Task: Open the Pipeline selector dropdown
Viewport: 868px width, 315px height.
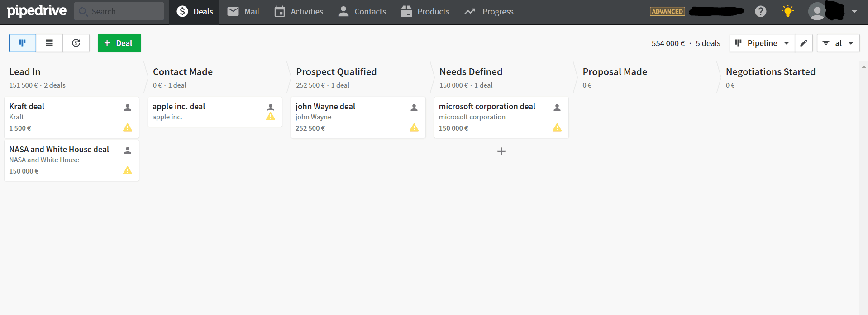Action: [x=762, y=43]
